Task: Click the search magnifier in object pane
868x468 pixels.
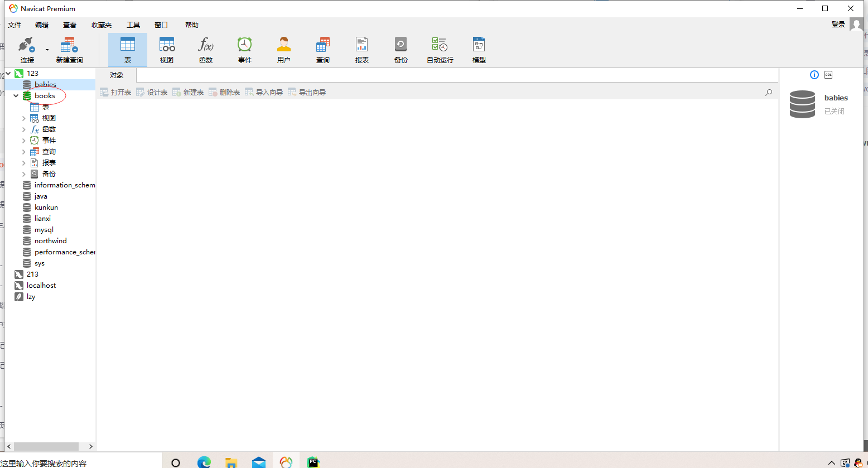Action: [x=769, y=93]
